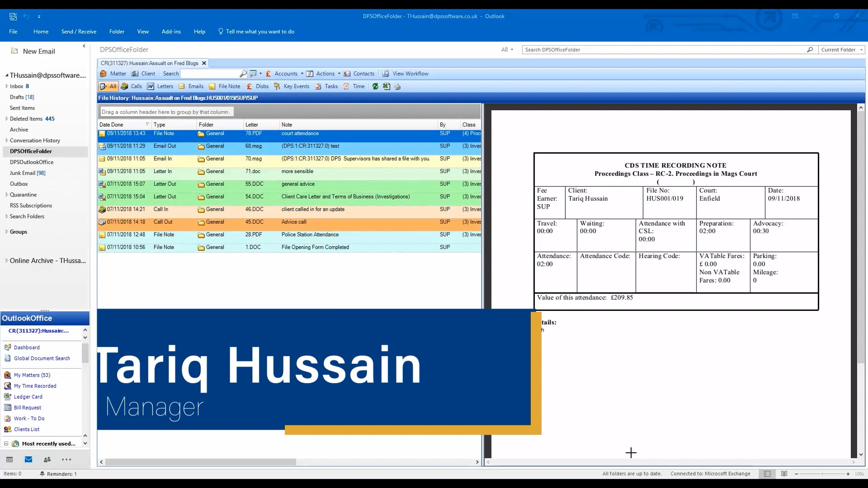Expand the Online Archive mailbox
868x488 pixels.
[7, 260]
